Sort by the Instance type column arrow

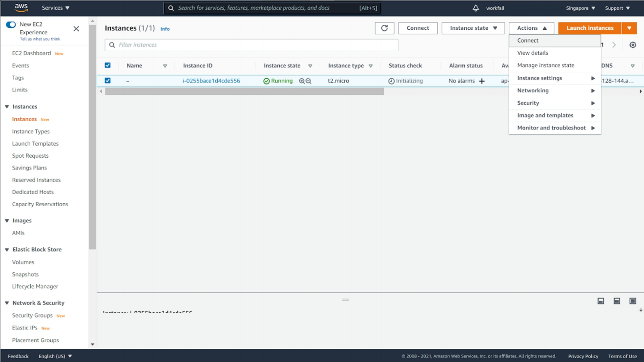371,66
